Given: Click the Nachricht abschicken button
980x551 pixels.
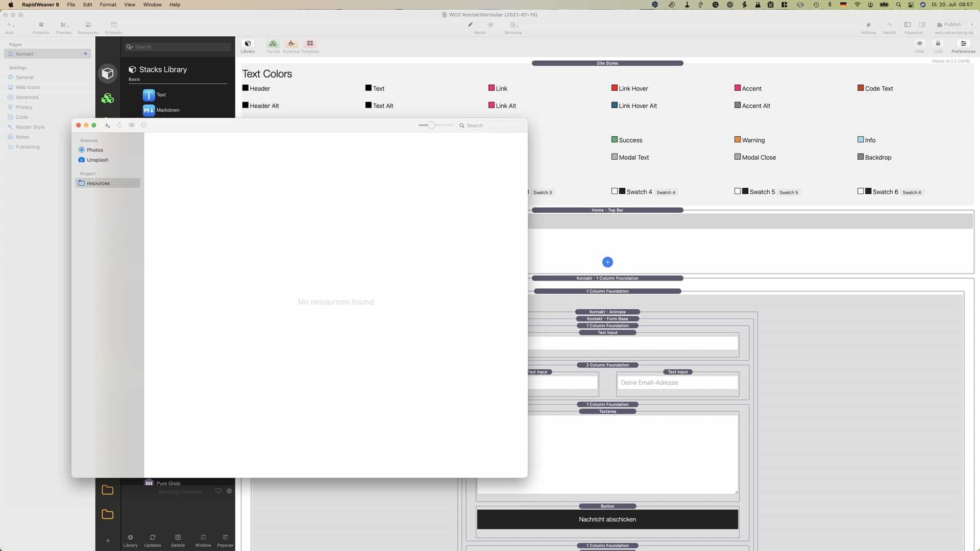Looking at the screenshot, I should [x=607, y=519].
